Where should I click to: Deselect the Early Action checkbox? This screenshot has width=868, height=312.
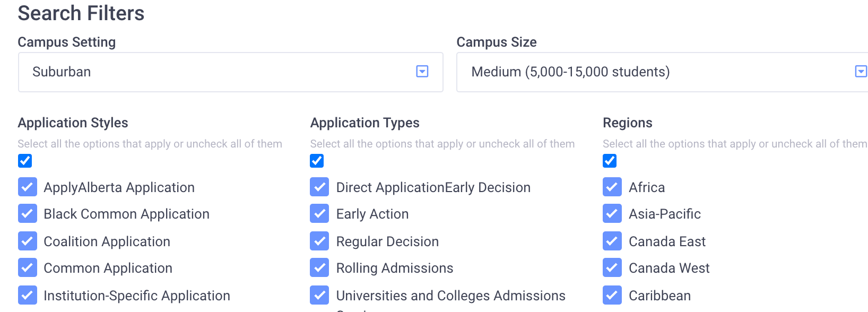(319, 214)
